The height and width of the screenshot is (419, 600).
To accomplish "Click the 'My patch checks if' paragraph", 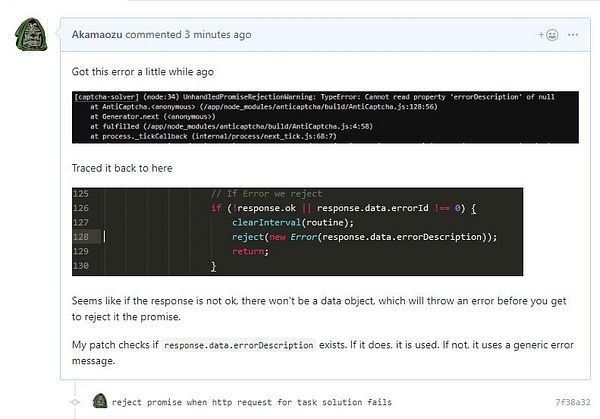I will [323, 353].
